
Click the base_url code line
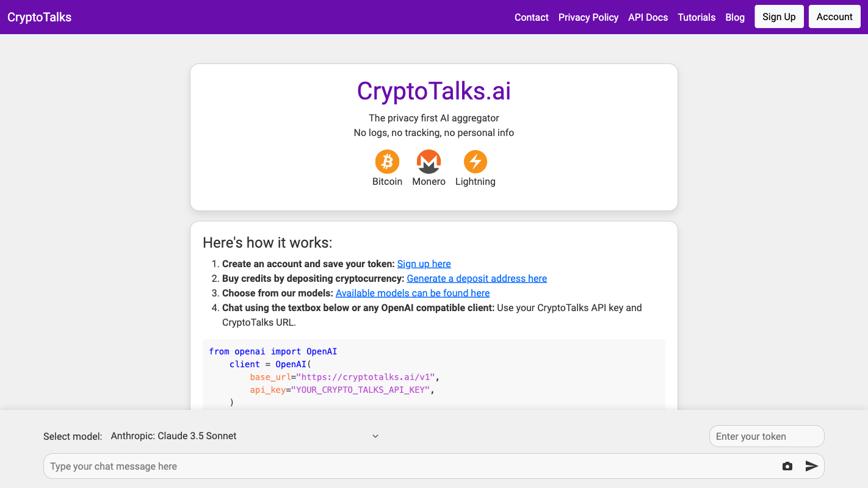345,377
